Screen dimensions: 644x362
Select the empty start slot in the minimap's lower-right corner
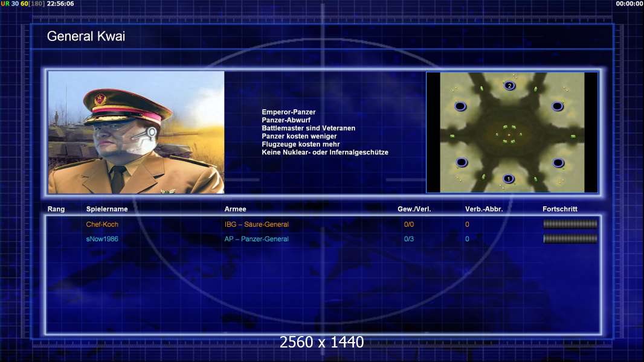tap(558, 163)
